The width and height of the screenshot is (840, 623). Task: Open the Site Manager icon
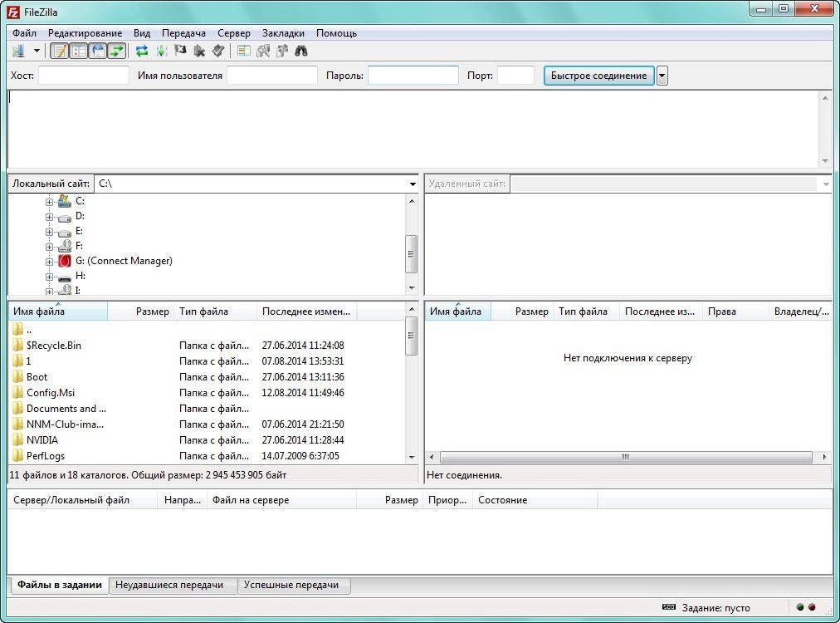pos(18,51)
